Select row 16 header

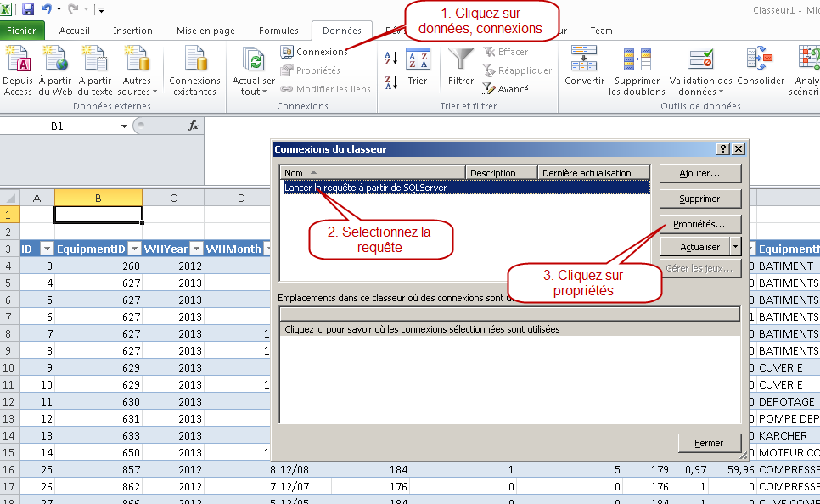click(8, 469)
